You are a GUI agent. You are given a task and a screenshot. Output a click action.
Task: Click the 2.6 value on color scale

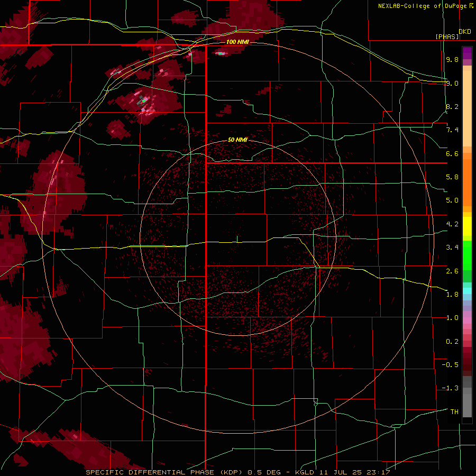452,271
